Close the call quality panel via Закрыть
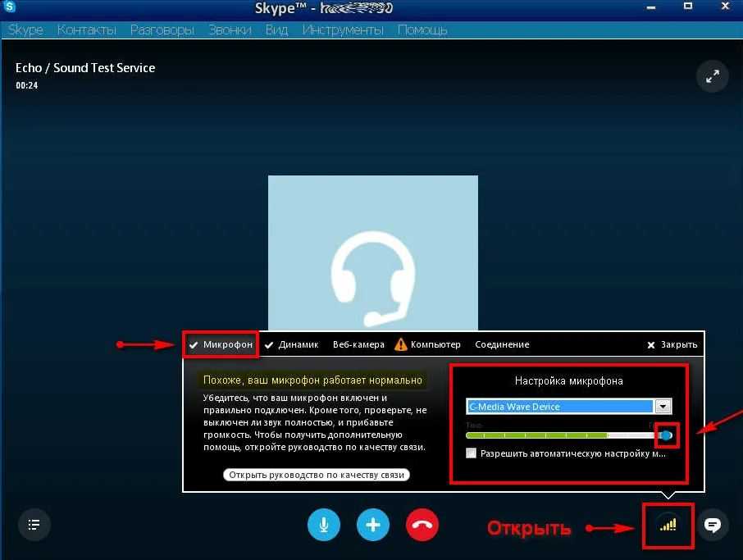Viewport: 743px width, 560px height. point(672,345)
